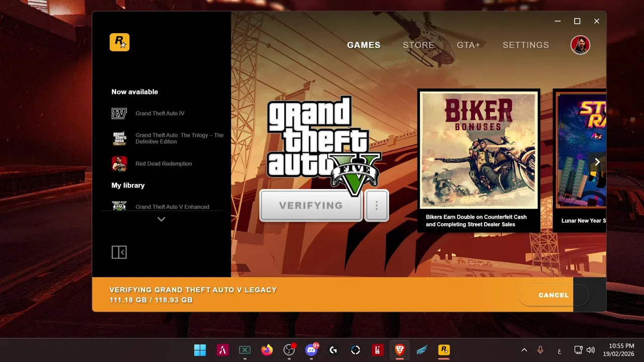Open the volume speaker tray icon
The image size is (644, 362).
click(591, 350)
